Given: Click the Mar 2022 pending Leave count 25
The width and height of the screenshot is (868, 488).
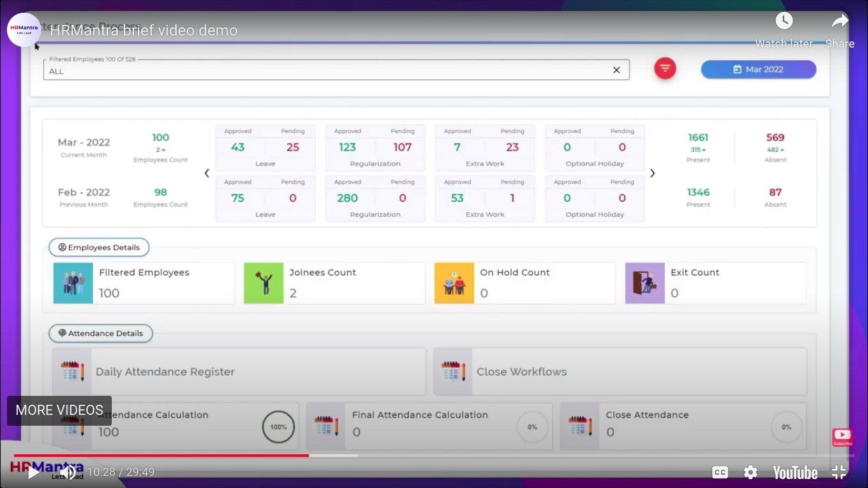Looking at the screenshot, I should pyautogui.click(x=292, y=147).
